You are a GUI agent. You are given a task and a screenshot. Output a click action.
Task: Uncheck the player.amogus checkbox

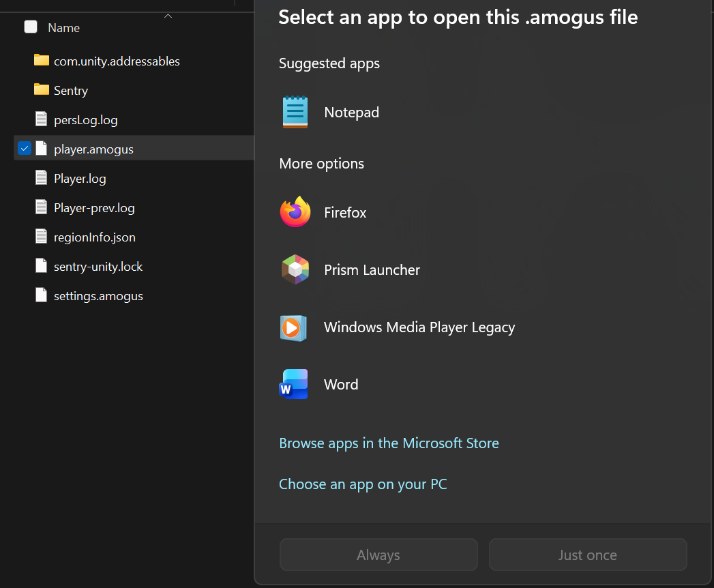(25, 148)
